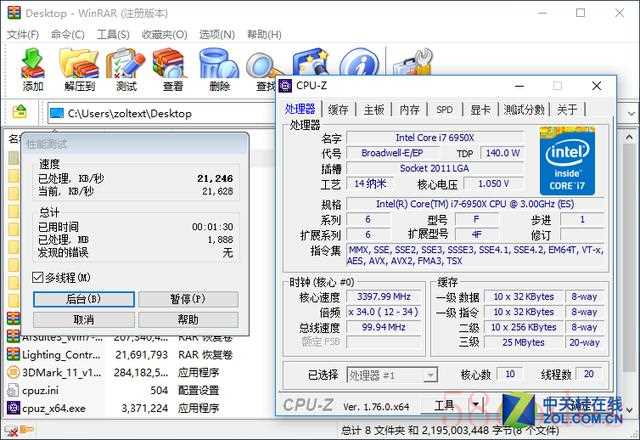
Task: Click the Intel Core i7 logo in CPU-Z
Action: click(567, 161)
